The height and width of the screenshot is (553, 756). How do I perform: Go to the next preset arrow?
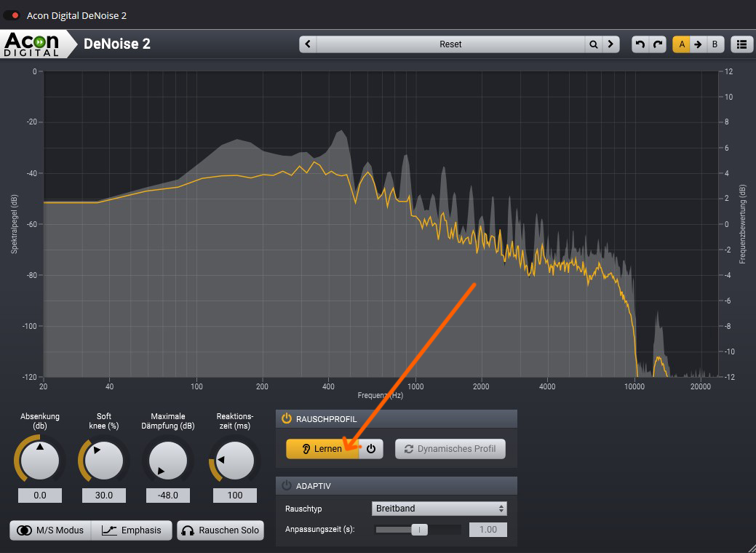click(x=611, y=44)
